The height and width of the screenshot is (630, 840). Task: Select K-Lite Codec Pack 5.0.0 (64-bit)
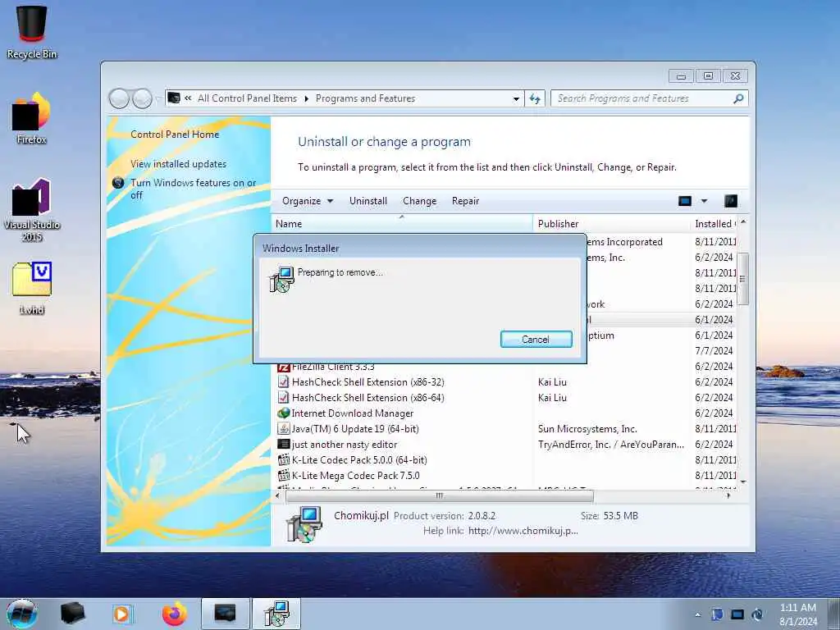pyautogui.click(x=505, y=459)
